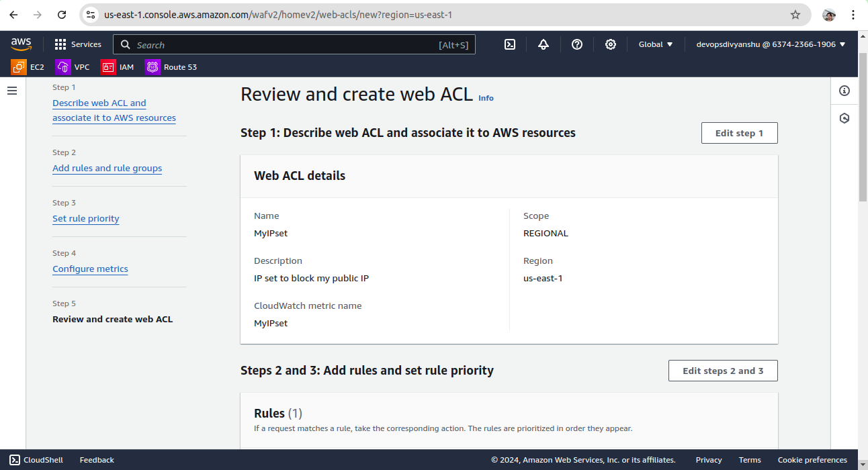Open the notifications bell icon
The width and height of the screenshot is (868, 470).
[x=544, y=44]
